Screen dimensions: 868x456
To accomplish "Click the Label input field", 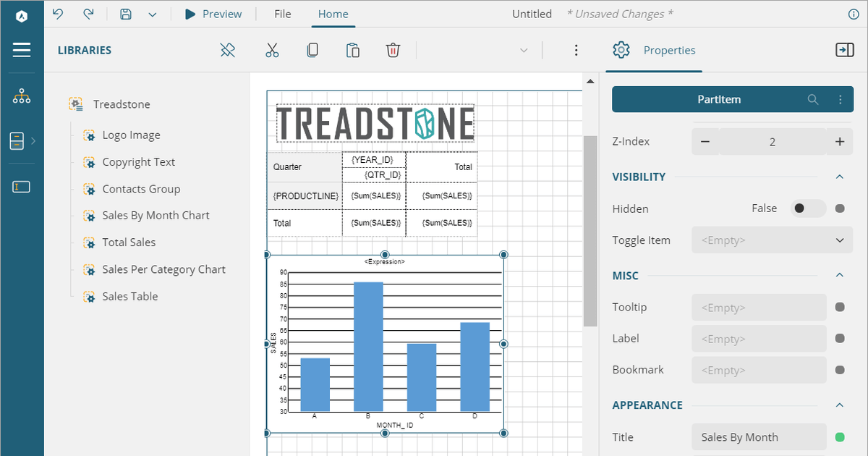I will point(759,339).
